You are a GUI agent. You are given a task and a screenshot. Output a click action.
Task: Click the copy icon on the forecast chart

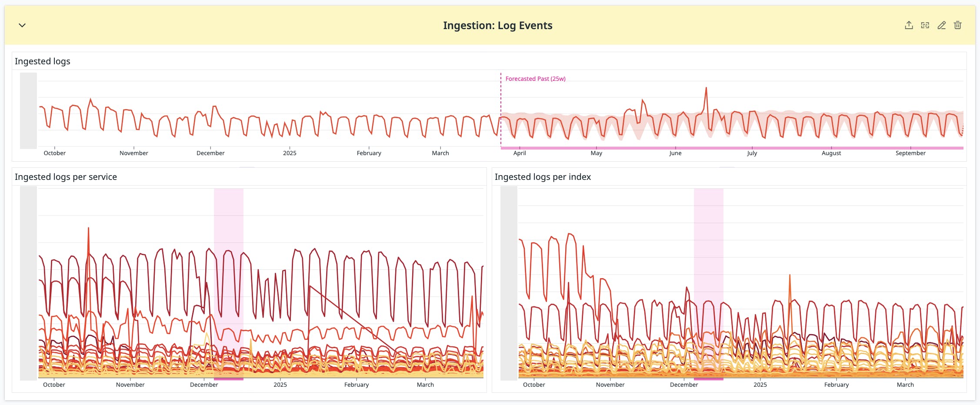coord(925,25)
